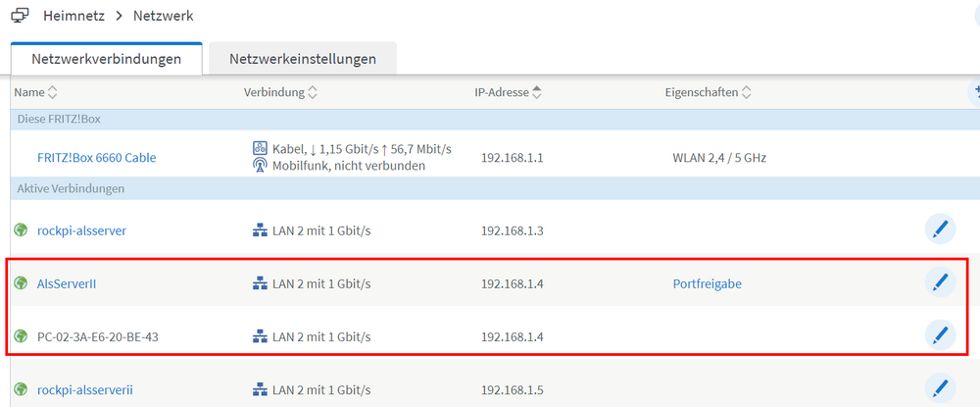The height and width of the screenshot is (407, 980).
Task: Open AlsServerII device link
Action: (67, 283)
